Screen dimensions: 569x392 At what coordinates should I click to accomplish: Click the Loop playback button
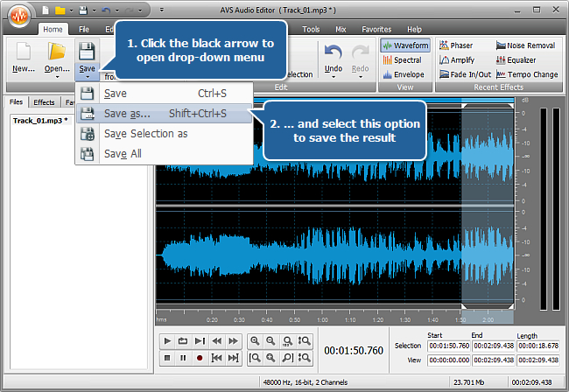pyautogui.click(x=183, y=341)
